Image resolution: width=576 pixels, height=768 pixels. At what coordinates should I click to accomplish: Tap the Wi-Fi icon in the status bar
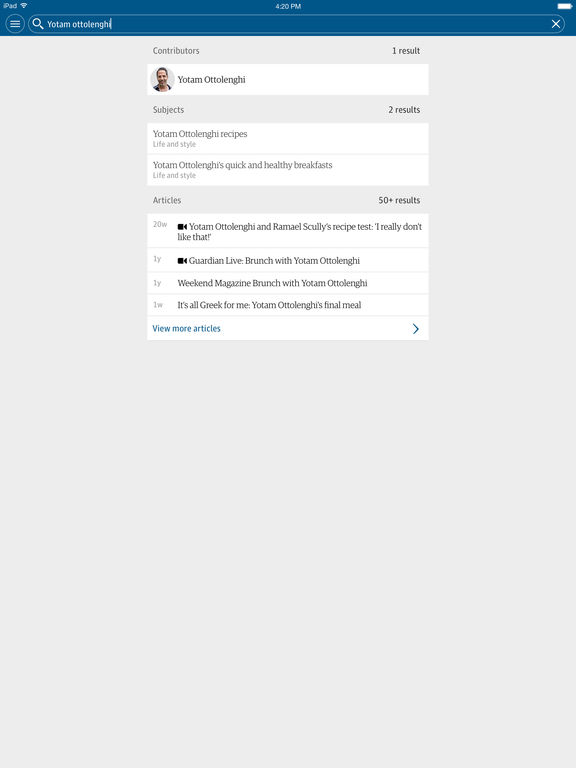coord(24,6)
